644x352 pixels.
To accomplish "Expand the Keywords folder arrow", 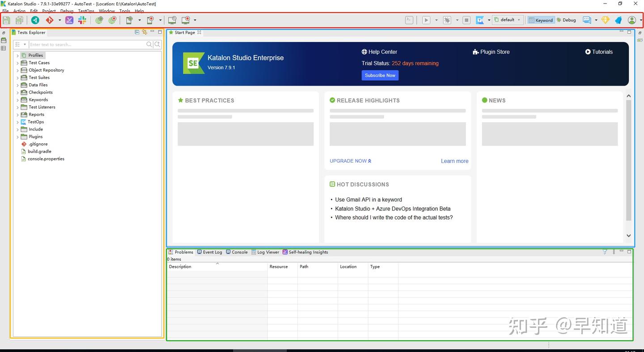I will pos(17,100).
